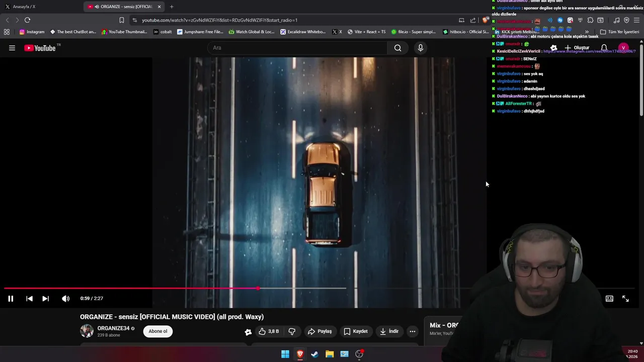Click the magnifier search button
644x362 pixels.
click(398, 48)
